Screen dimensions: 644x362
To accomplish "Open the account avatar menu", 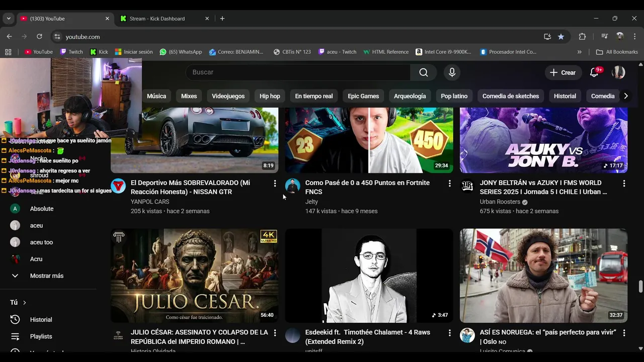I will [x=618, y=72].
